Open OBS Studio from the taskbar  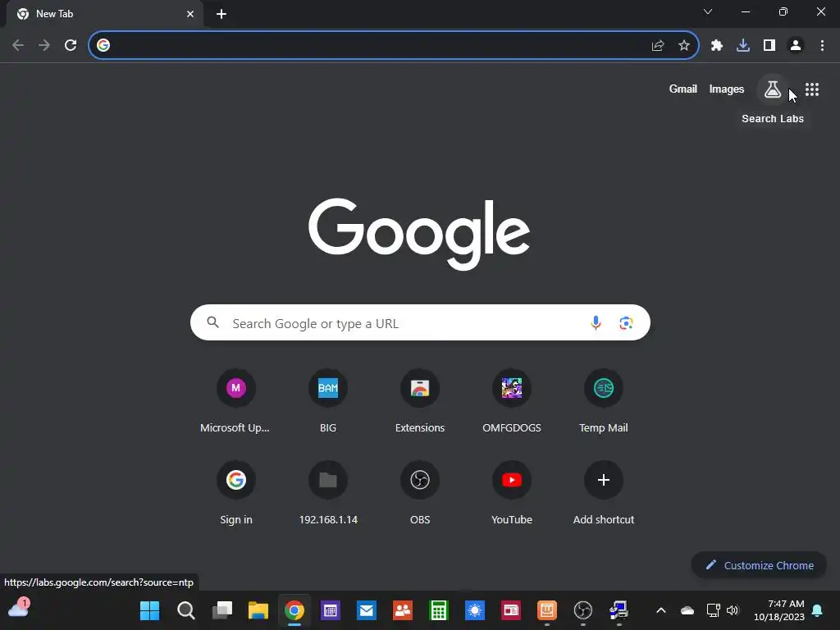pyautogui.click(x=583, y=610)
